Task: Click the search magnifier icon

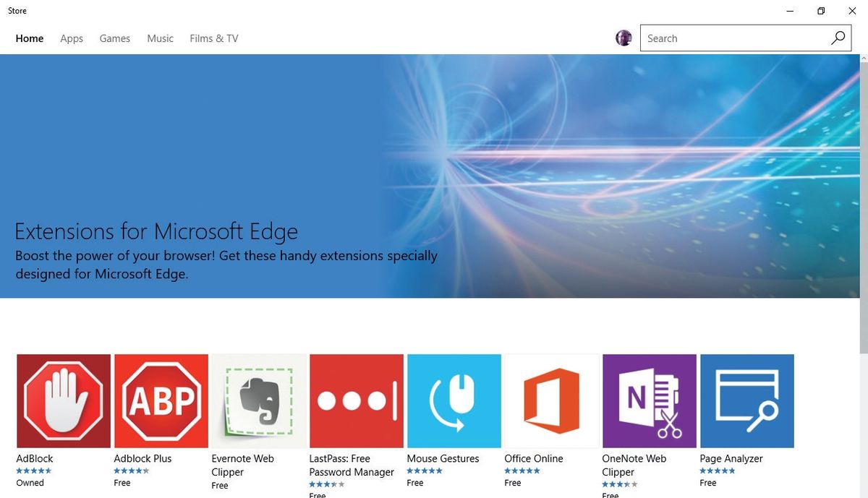Action: [838, 37]
